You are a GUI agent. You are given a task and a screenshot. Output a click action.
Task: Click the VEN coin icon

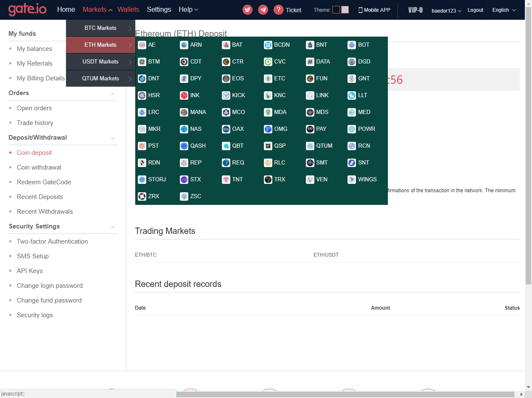coord(310,180)
